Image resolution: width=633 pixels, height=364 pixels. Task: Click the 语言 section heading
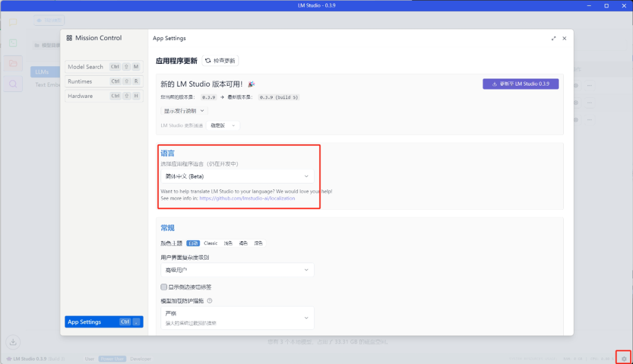pyautogui.click(x=168, y=154)
